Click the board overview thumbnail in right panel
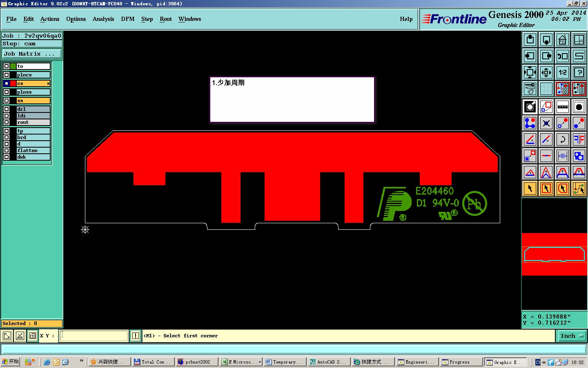The height and width of the screenshot is (368, 588). [554, 254]
